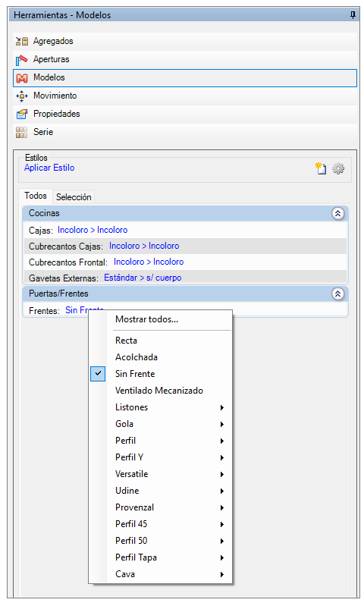Expand the Versatile submenu arrow
Screen dimensions: 364x606
222,474
